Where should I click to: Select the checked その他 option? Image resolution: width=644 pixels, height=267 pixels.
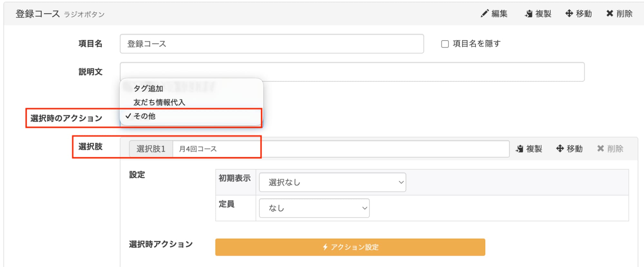(x=144, y=116)
